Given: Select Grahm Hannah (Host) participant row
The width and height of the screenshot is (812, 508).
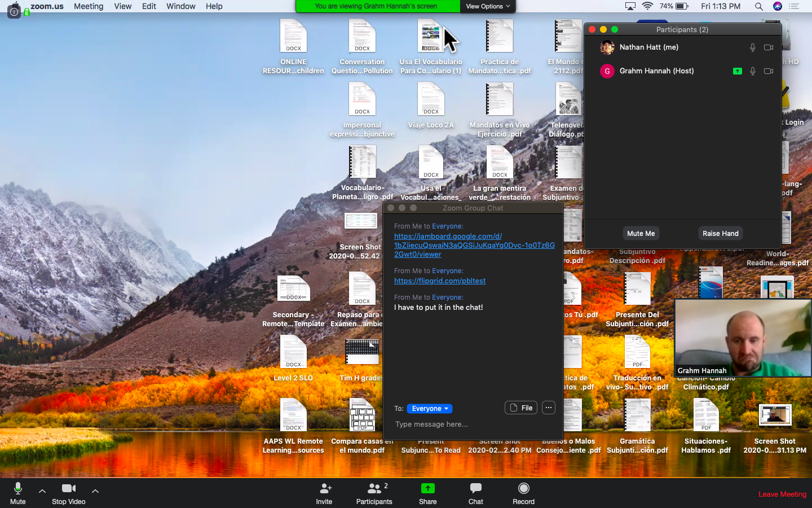Looking at the screenshot, I should 683,71.
